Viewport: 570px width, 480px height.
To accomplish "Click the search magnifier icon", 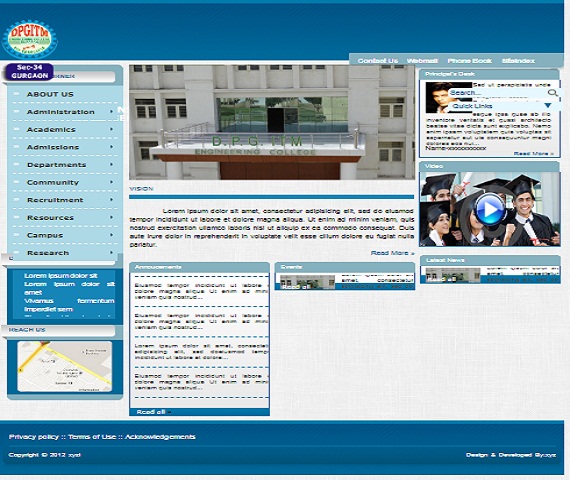I will [552, 93].
